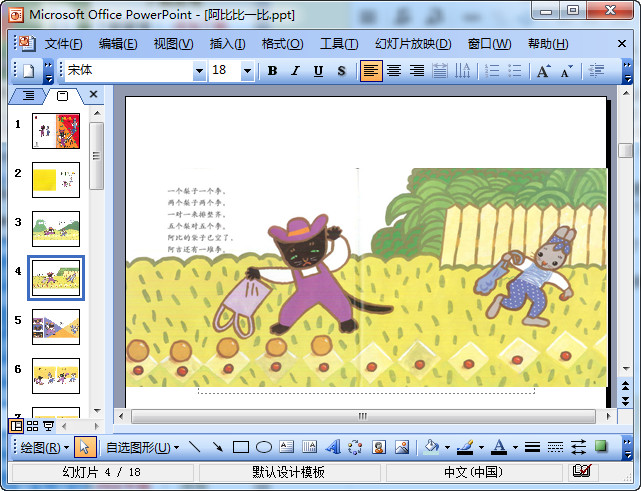
Task: Switch to Slide Sorter view icon
Action: pyautogui.click(x=32, y=426)
